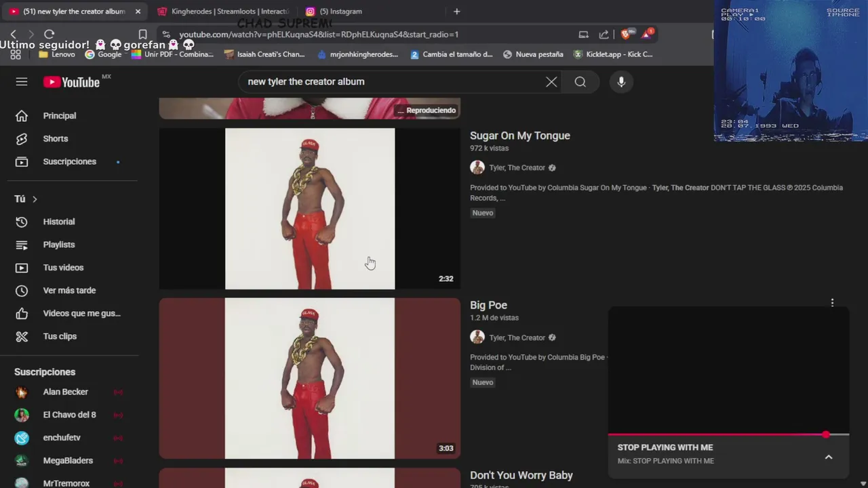Reload the page

(49, 34)
